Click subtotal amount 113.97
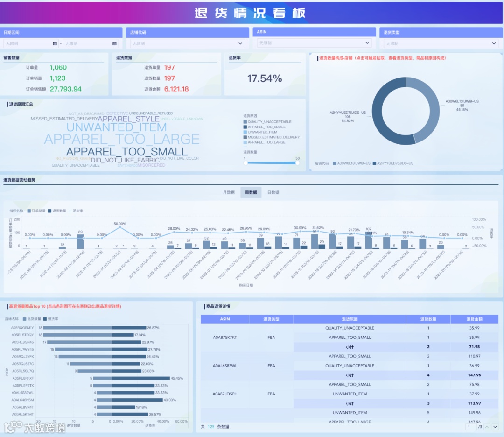The image size is (504, 437). [x=474, y=403]
